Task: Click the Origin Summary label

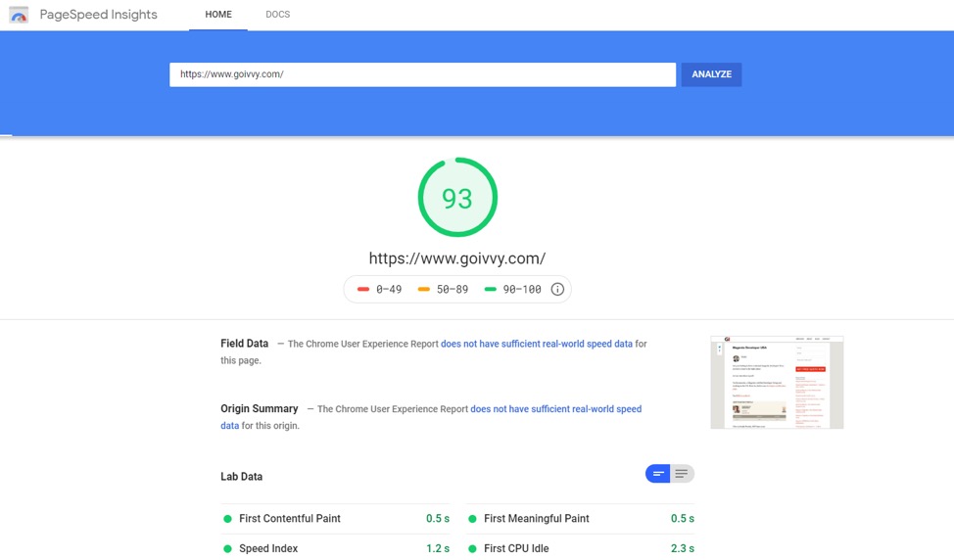Action: click(260, 408)
